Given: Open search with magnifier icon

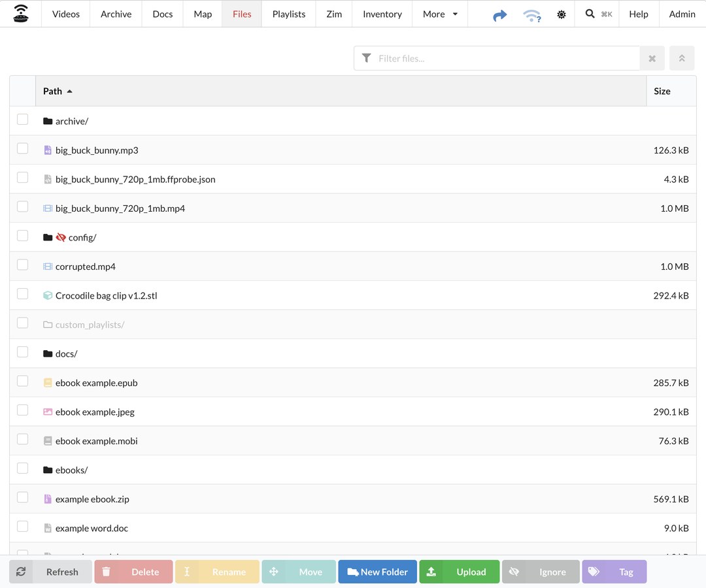Looking at the screenshot, I should point(590,14).
